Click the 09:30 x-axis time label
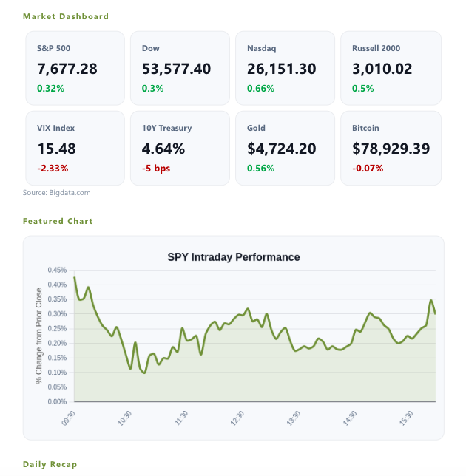Screen dimensions: 466x476 pos(68,418)
